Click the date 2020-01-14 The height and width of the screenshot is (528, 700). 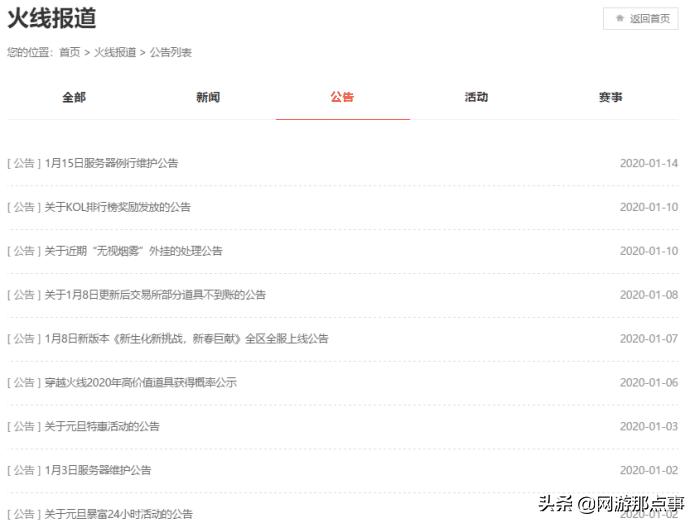point(649,163)
